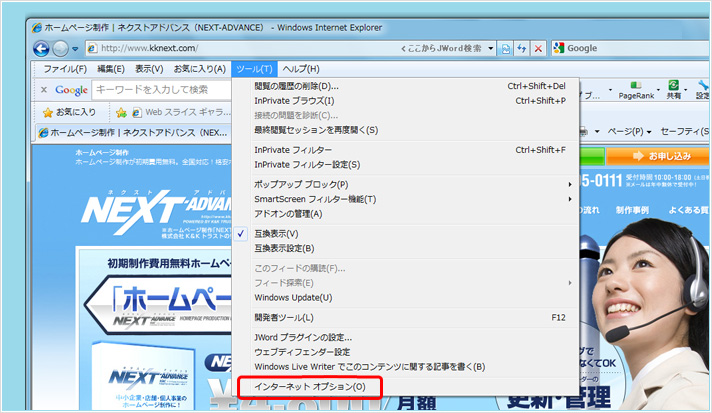Click the page icon in the address bar
712x413 pixels.
(93, 48)
